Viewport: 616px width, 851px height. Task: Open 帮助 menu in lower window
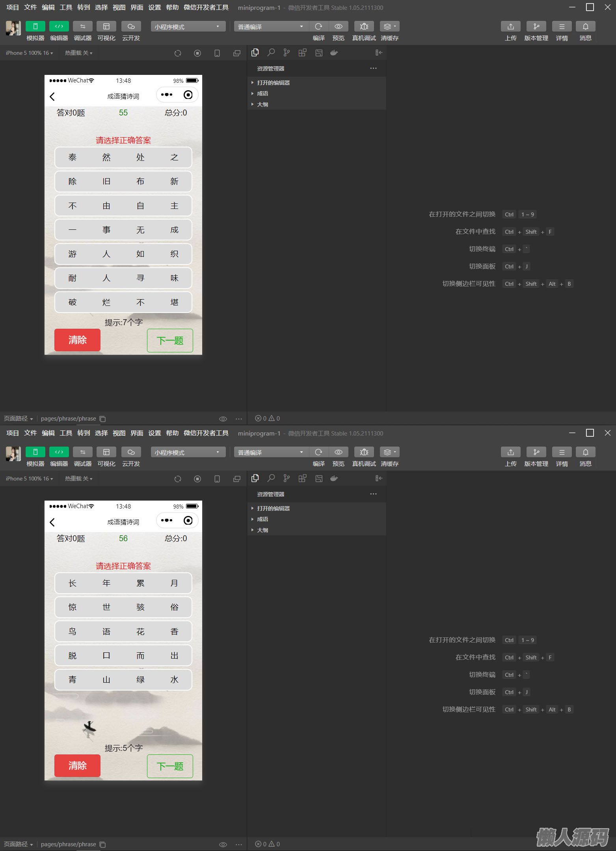[x=172, y=433]
